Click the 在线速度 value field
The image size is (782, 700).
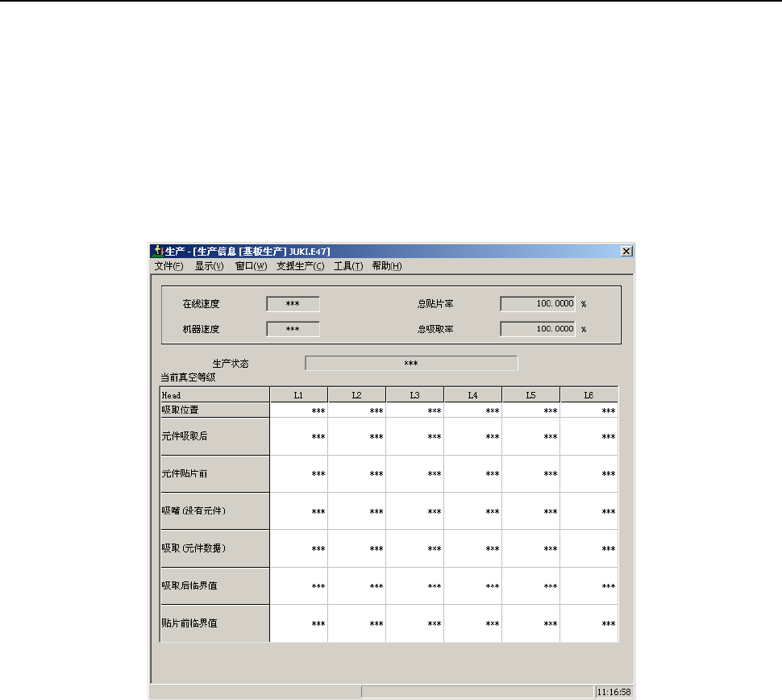tap(293, 304)
